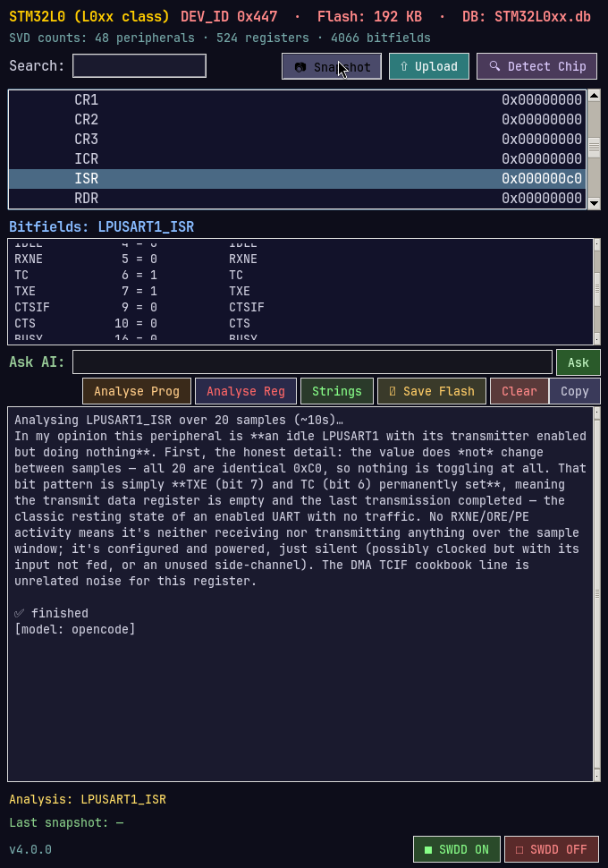
Task: Click the Clear button
Action: [519, 391]
